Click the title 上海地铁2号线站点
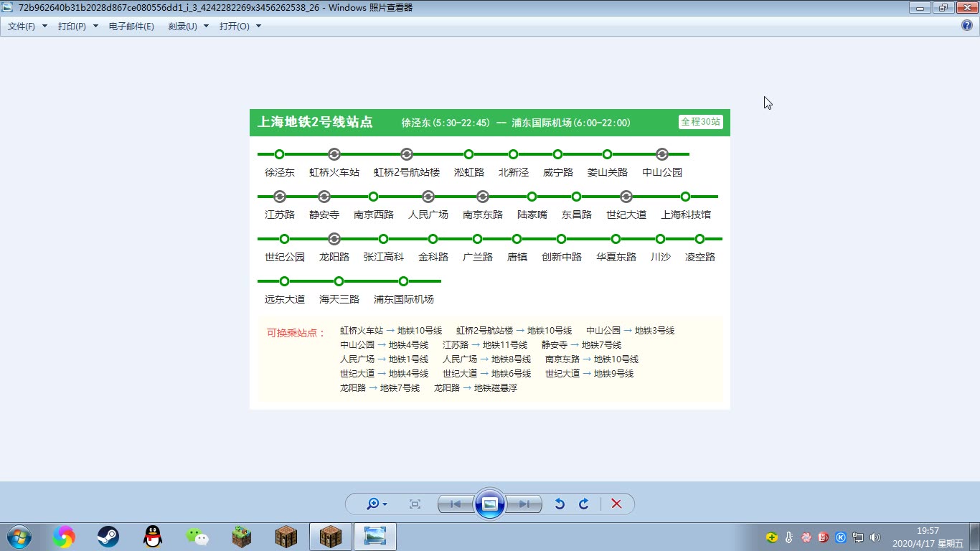The height and width of the screenshot is (551, 980). 315,122
